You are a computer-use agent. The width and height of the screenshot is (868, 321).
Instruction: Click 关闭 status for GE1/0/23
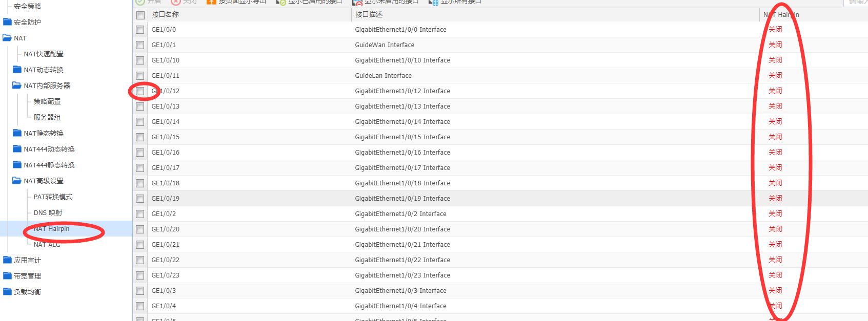click(775, 275)
